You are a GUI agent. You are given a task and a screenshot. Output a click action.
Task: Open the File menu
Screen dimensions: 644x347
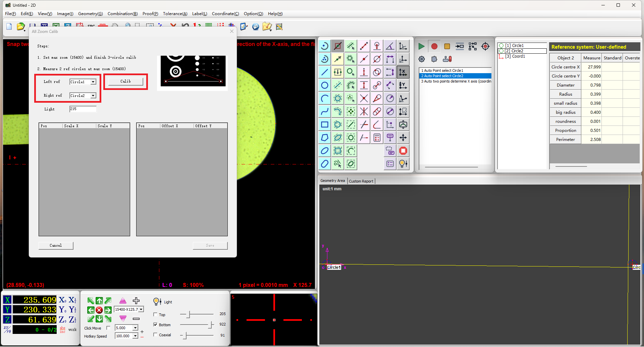point(10,14)
